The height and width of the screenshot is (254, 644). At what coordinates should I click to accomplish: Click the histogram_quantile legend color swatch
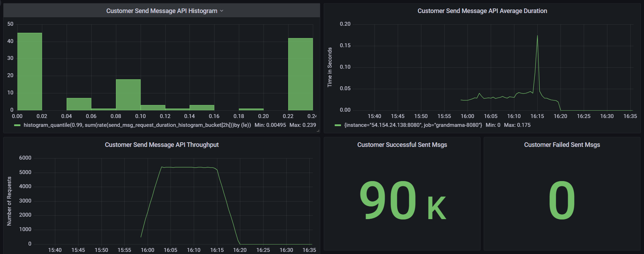coord(17,125)
